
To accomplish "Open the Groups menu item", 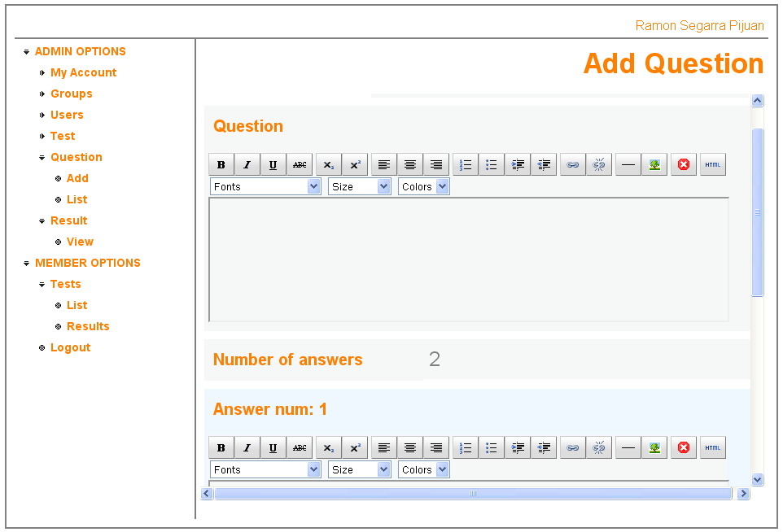I will (x=71, y=93).
